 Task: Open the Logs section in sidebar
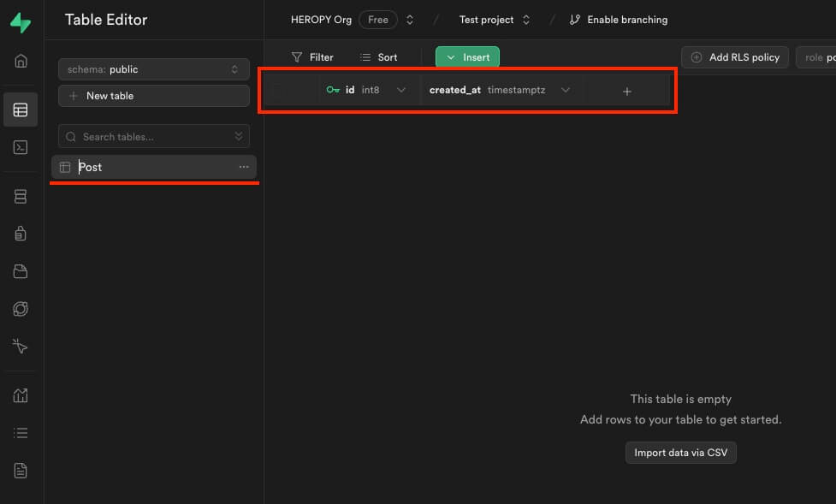pos(21,432)
